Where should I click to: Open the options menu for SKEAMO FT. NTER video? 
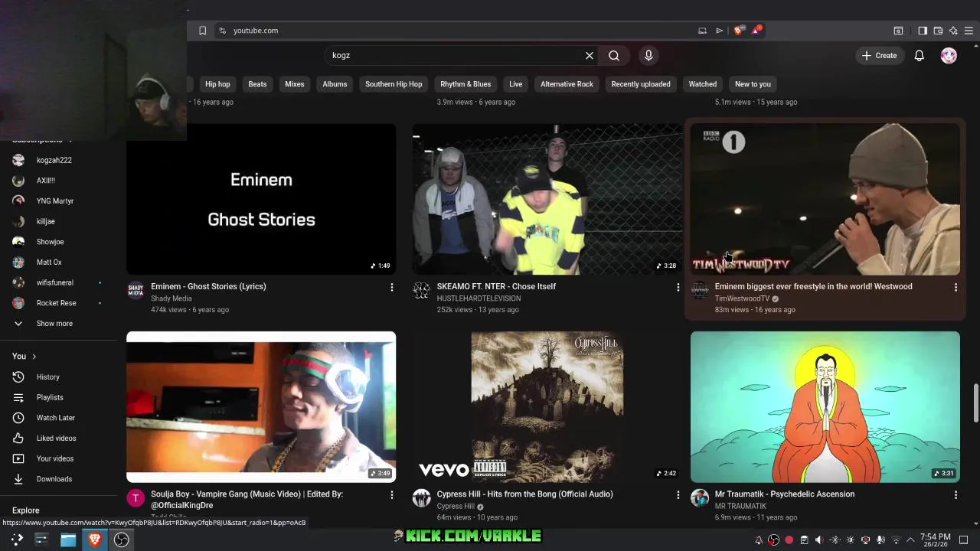678,287
